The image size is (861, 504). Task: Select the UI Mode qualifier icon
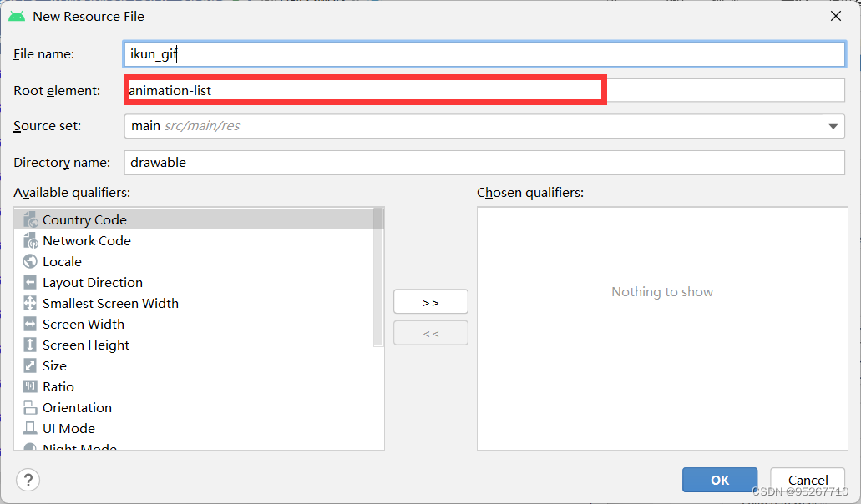coord(30,428)
